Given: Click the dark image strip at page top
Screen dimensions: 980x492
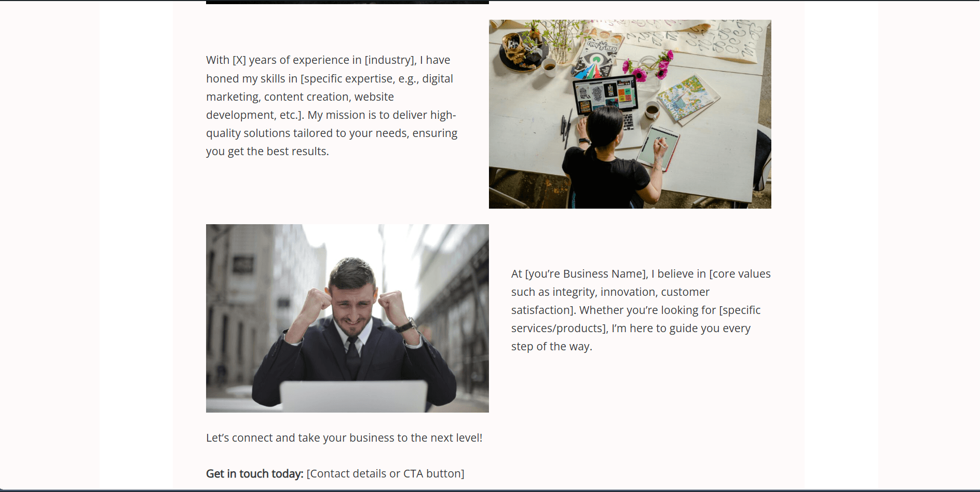Looking at the screenshot, I should tap(347, 2).
